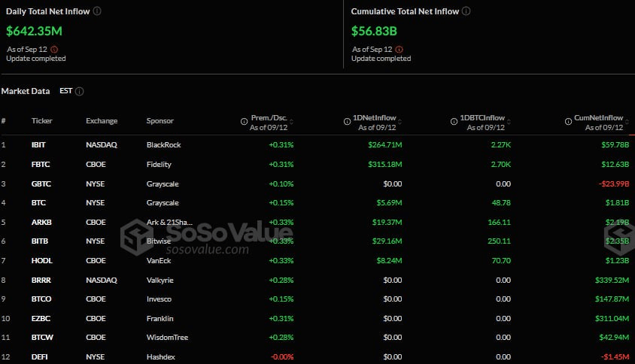635x364 pixels.
Task: Click IBIT net inflow $264.71M
Action: pyautogui.click(x=384, y=145)
